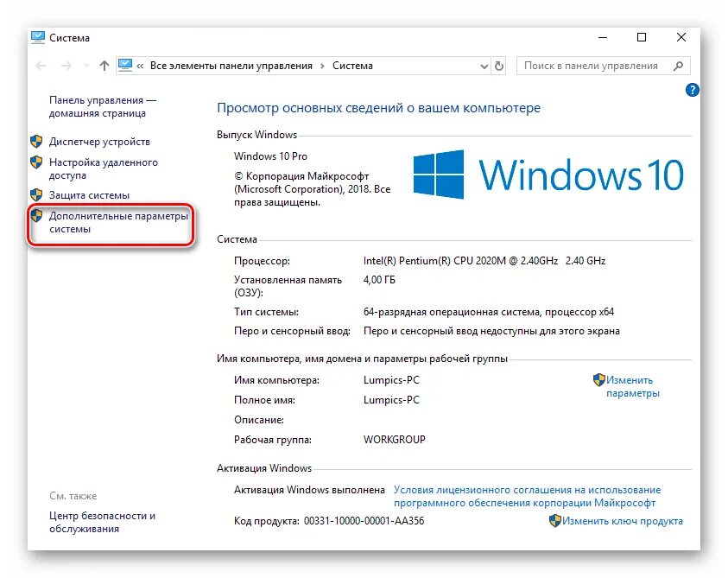This screenshot has width=728, height=578.
Task: Click the shield icon beside Диспетчер устройств
Action: 36,141
